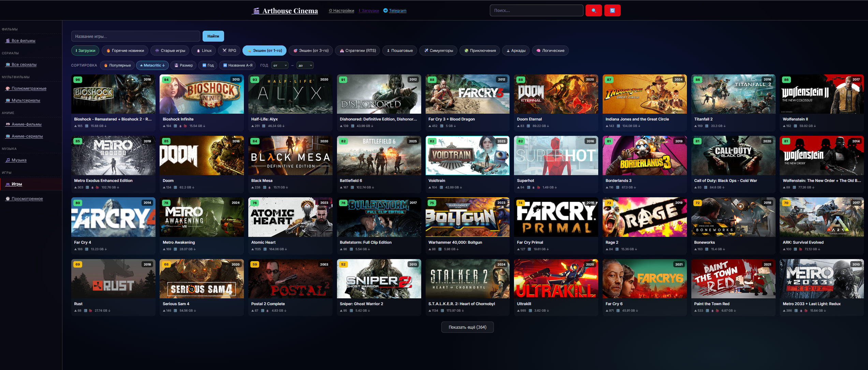Go to Мультсериалы section
Viewport: 868px width, 370px height.
[x=23, y=100]
